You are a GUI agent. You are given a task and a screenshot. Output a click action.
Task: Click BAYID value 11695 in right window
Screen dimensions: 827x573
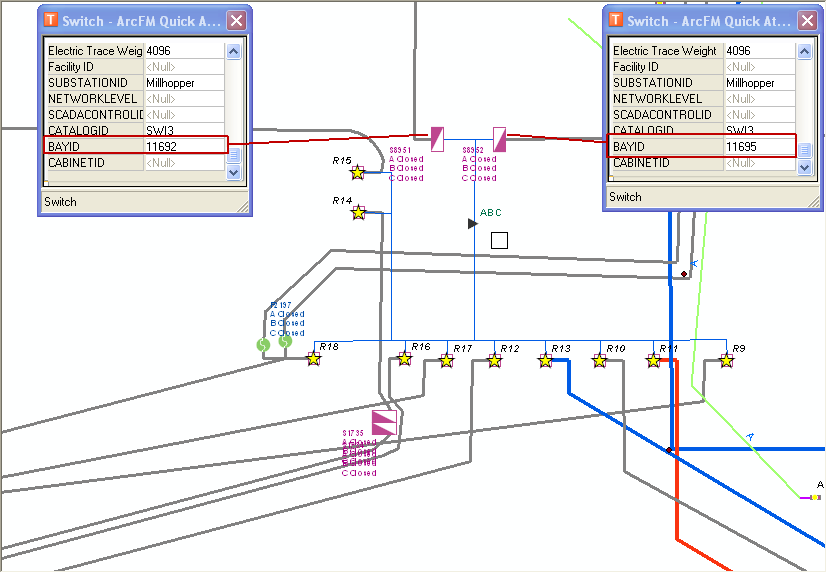(x=760, y=147)
